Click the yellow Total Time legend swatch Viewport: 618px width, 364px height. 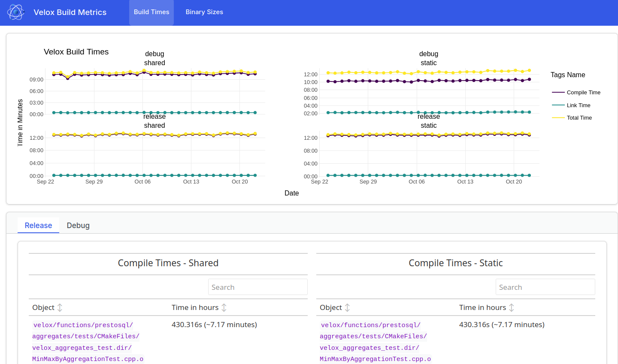[557, 117]
